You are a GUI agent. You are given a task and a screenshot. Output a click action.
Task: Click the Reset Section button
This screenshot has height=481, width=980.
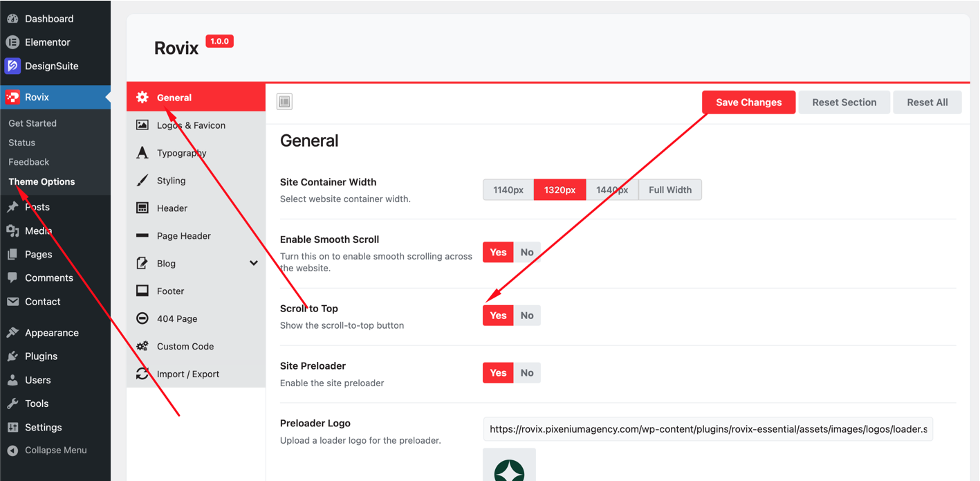(x=844, y=102)
